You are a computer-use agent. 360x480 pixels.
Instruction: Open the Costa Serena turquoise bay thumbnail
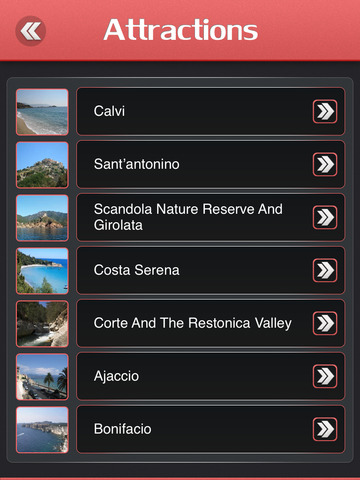pos(42,271)
